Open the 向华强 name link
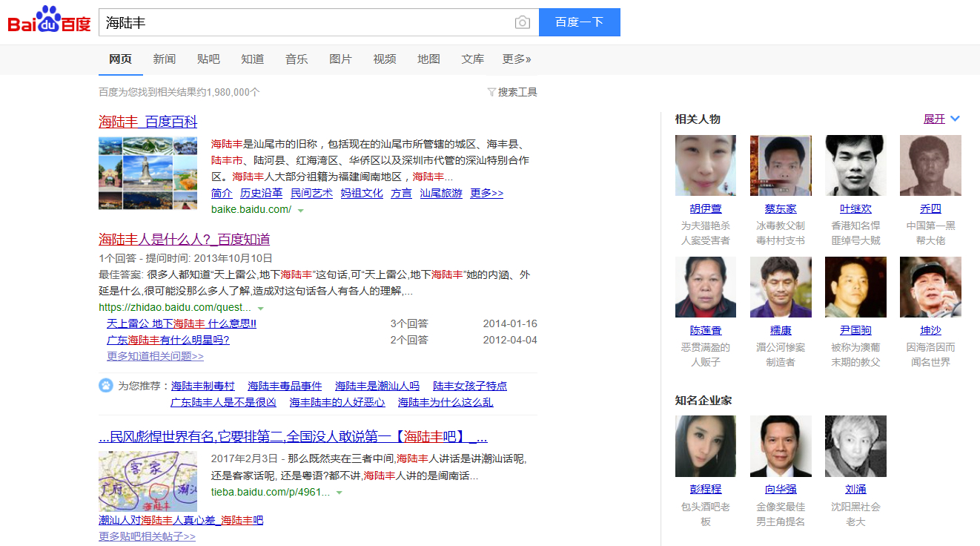The height and width of the screenshot is (546, 980). [x=781, y=490]
